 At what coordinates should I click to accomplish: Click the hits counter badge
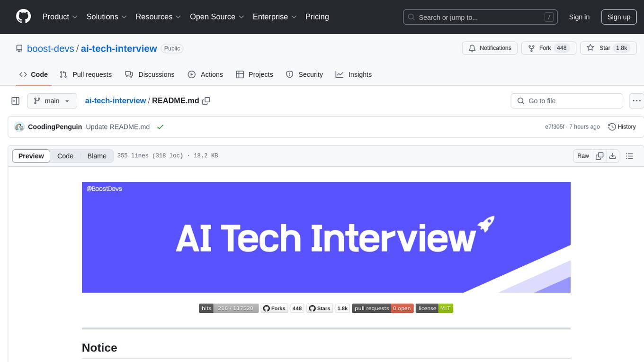[x=229, y=308]
